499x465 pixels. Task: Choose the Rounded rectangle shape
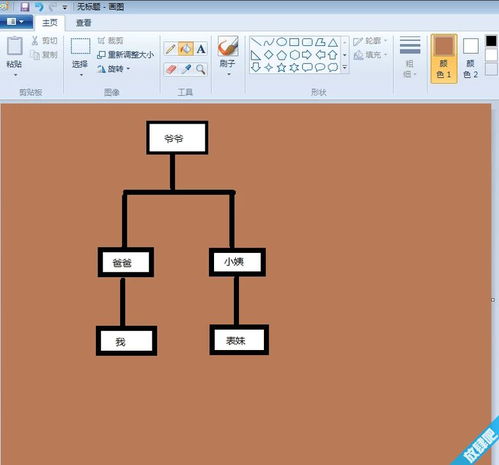pos(307,42)
